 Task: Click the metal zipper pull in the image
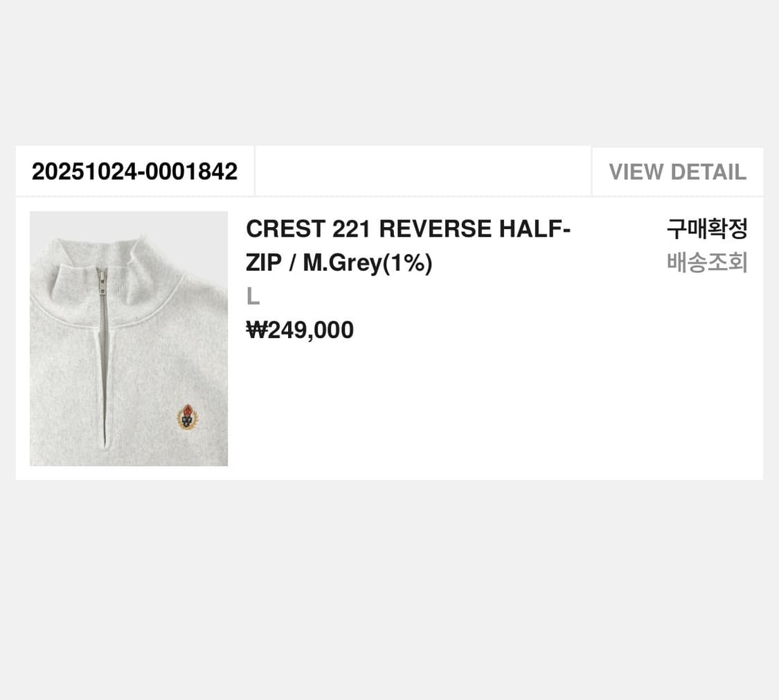(x=103, y=282)
